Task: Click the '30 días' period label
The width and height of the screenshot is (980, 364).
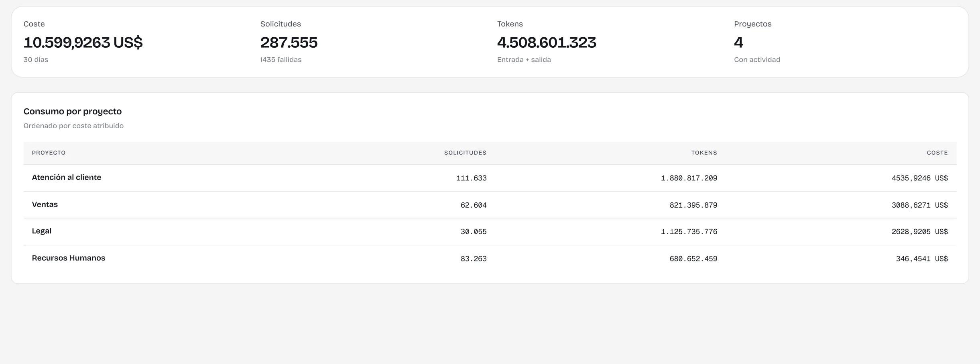Action: (36, 60)
